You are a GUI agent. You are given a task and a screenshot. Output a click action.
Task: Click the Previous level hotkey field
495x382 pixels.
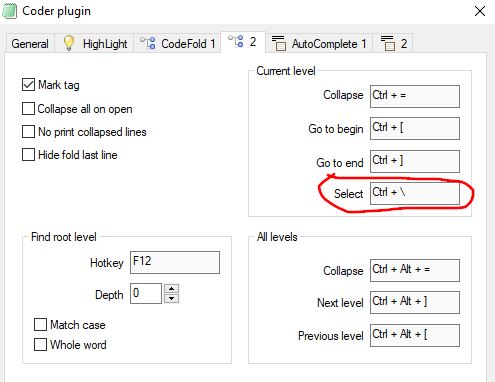click(x=415, y=335)
